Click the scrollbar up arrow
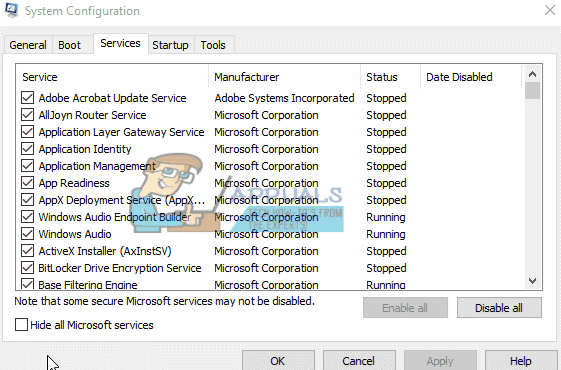The width and height of the screenshot is (561, 370). (x=532, y=74)
